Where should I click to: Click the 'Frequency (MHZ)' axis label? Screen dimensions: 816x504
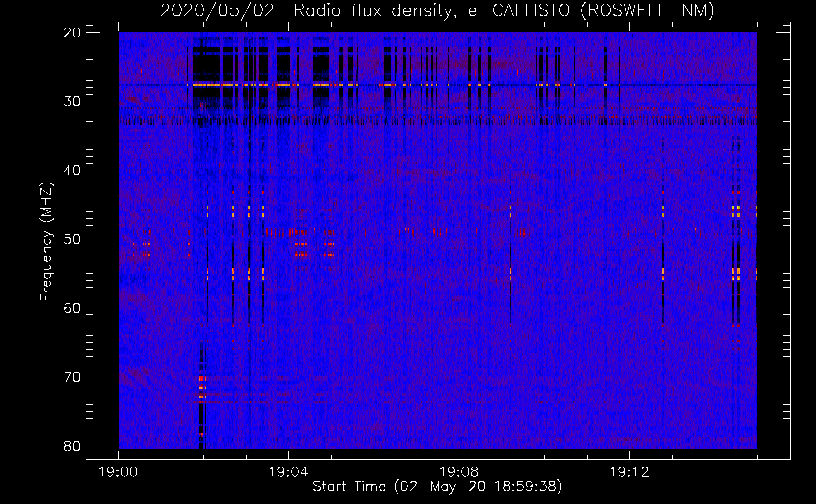pyautogui.click(x=46, y=242)
